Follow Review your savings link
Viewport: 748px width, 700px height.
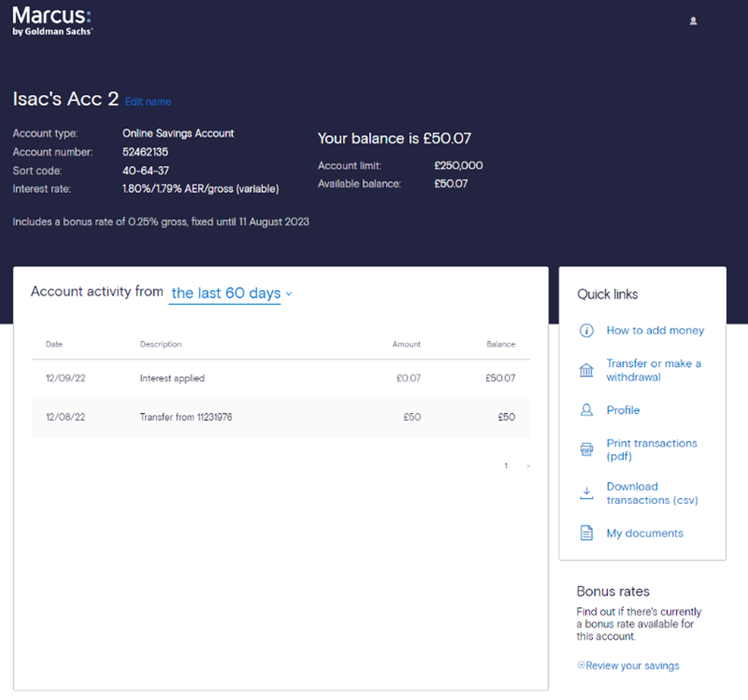[632, 666]
